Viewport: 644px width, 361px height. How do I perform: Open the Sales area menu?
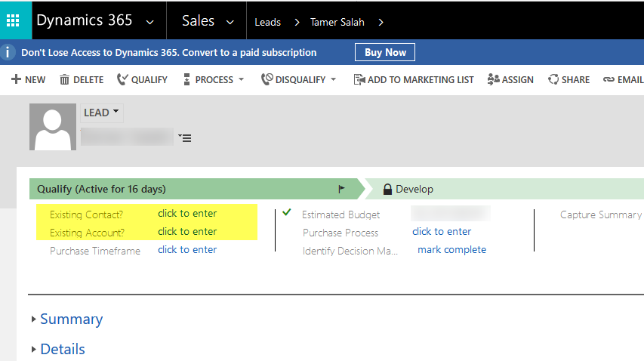coord(198,20)
